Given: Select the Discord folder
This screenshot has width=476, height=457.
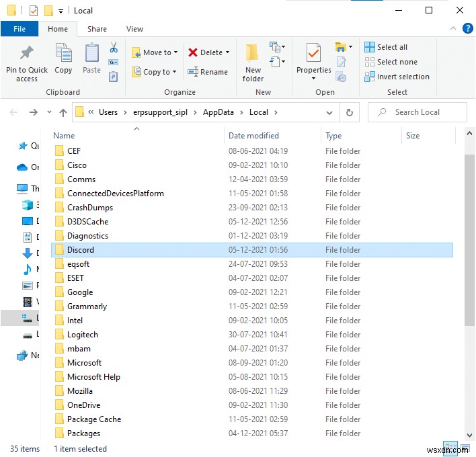Looking at the screenshot, I should (252, 250).
